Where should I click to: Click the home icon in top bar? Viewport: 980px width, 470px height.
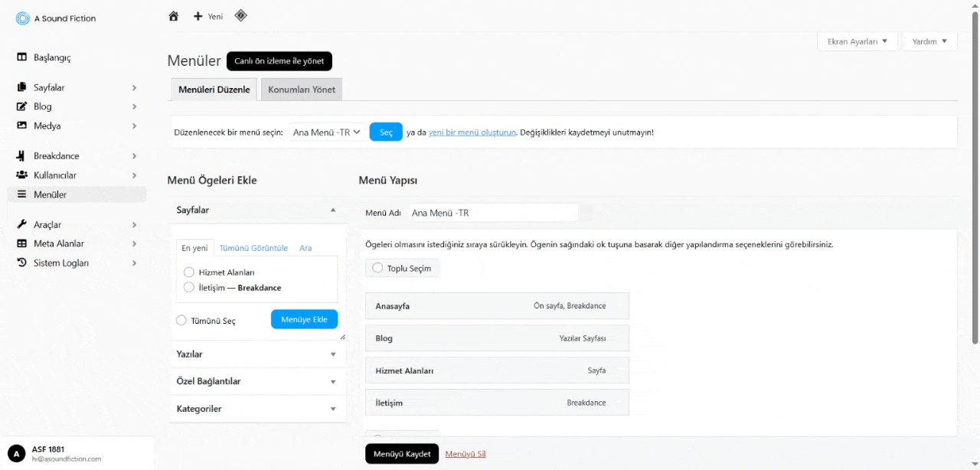tap(174, 16)
